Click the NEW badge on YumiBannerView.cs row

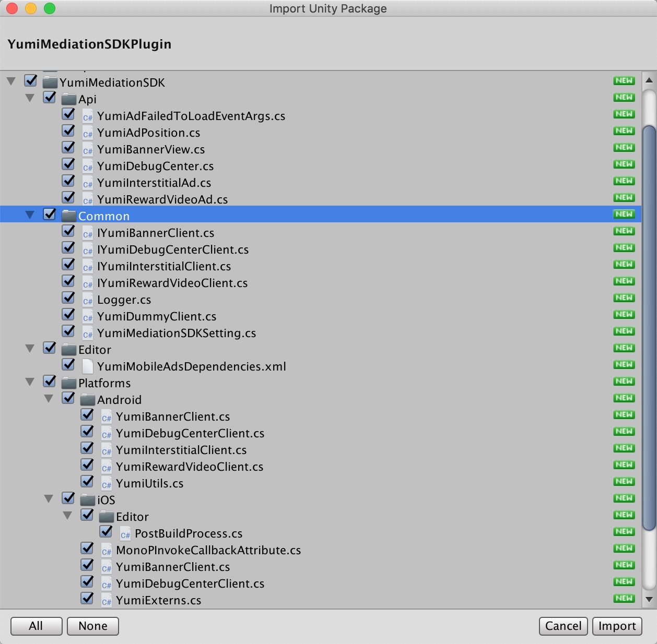(x=624, y=148)
